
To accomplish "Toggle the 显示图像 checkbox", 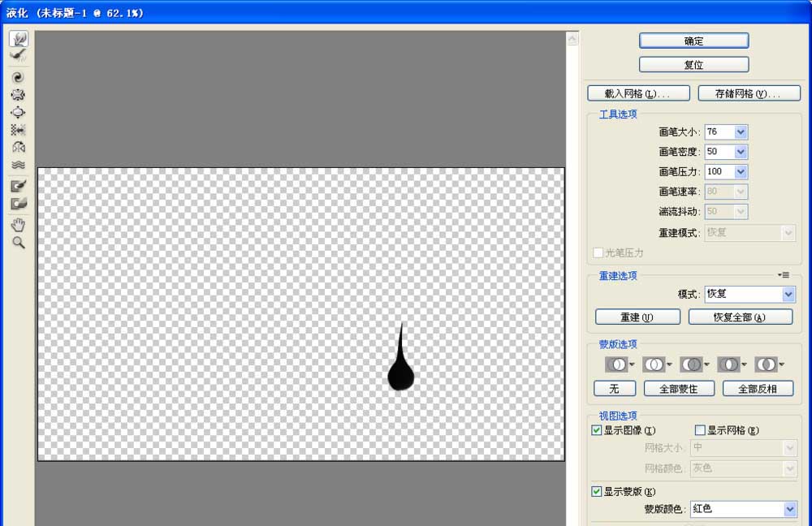I will (596, 430).
